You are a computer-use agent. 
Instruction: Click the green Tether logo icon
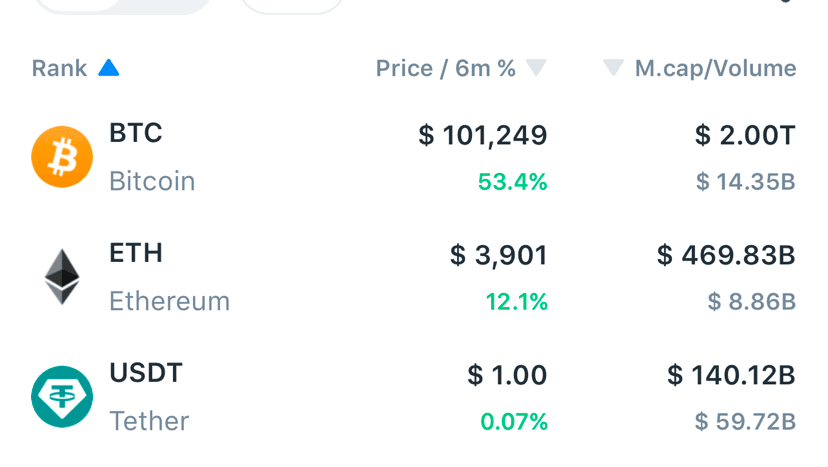click(x=62, y=397)
